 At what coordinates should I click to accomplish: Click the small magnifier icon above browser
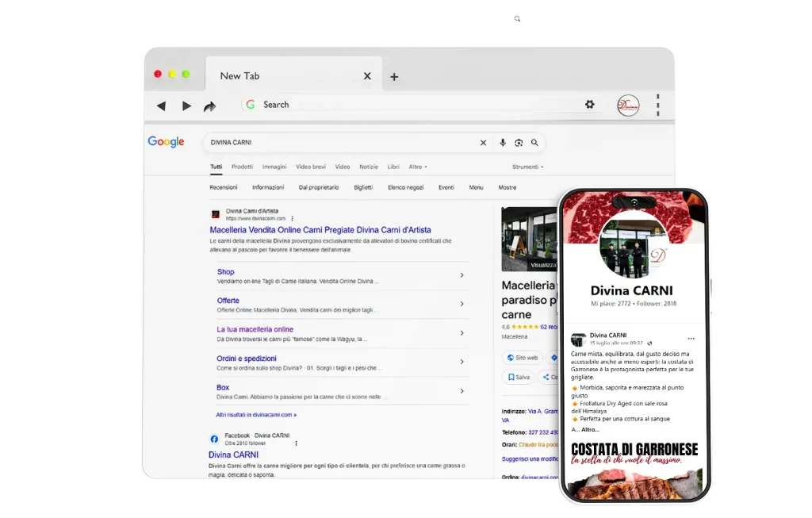tap(517, 19)
